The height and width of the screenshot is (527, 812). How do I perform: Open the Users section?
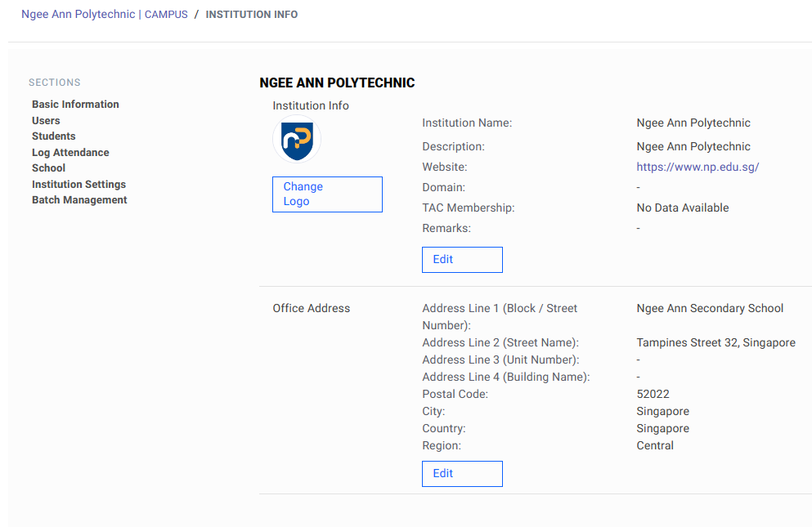[x=46, y=121]
